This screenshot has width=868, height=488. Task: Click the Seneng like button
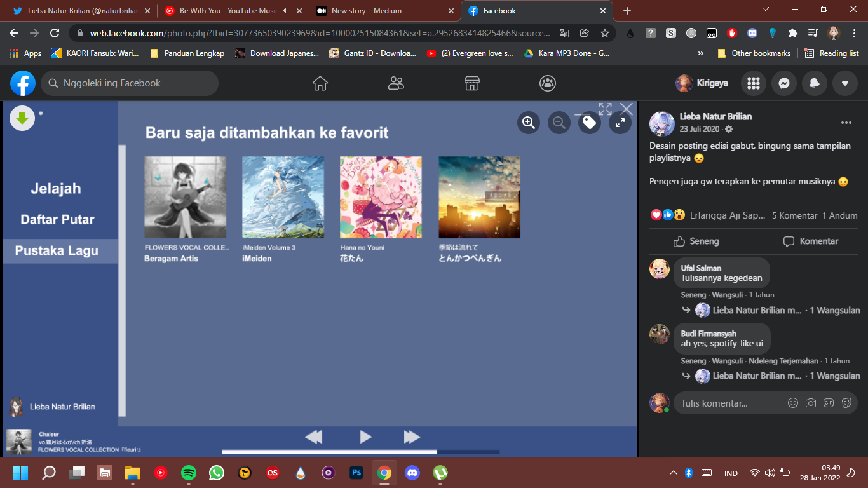click(696, 241)
